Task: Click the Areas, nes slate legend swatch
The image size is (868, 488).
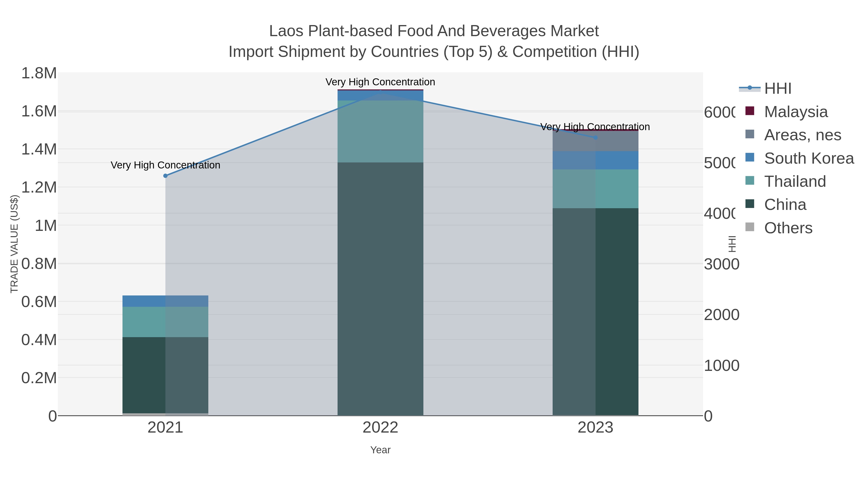Action: tap(749, 134)
